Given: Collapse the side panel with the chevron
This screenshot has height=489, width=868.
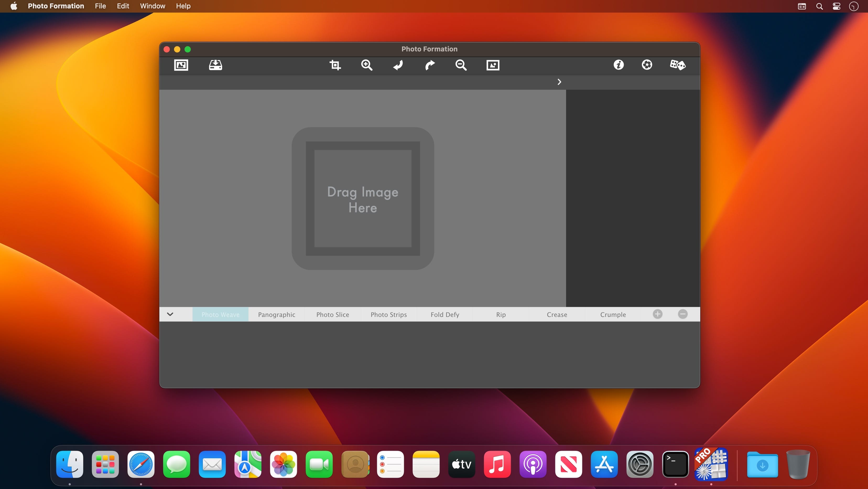Looking at the screenshot, I should tap(559, 82).
